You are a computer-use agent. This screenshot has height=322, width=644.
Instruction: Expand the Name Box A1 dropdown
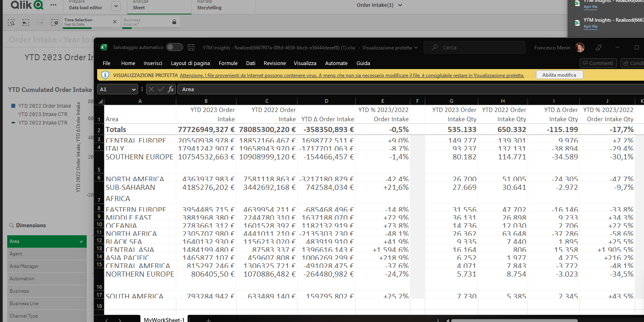pos(134,90)
